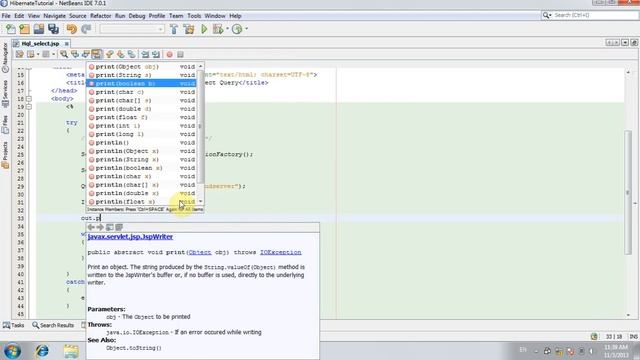Screen dimensions: 640x360
Task: Open the Projects side panel
Action: click(x=5, y=154)
